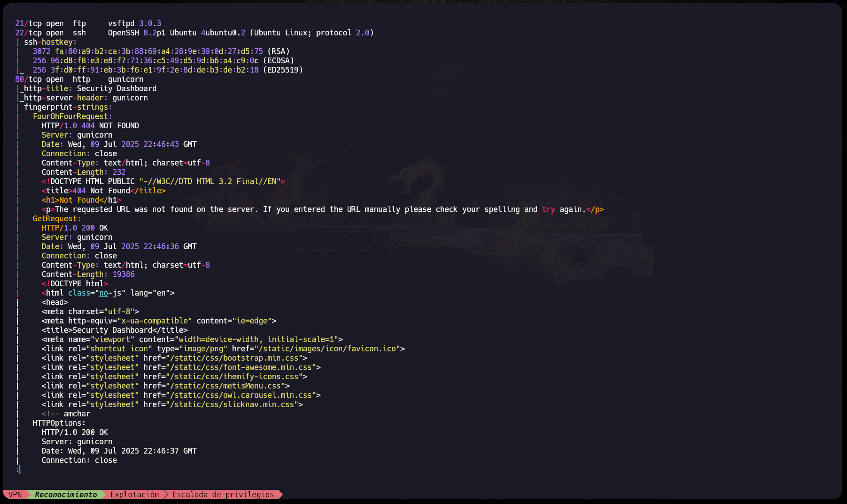Click the owl.carousel.min.css href path
The height and width of the screenshot is (504, 847).
click(243, 395)
